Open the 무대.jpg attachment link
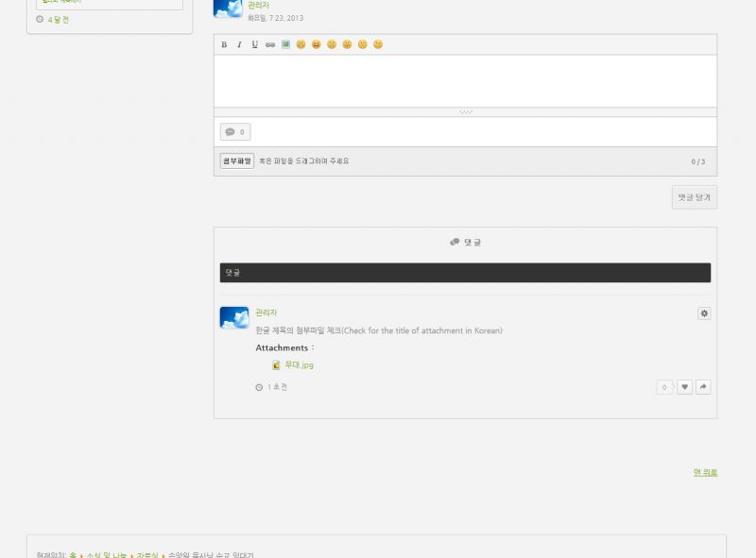 point(299,364)
